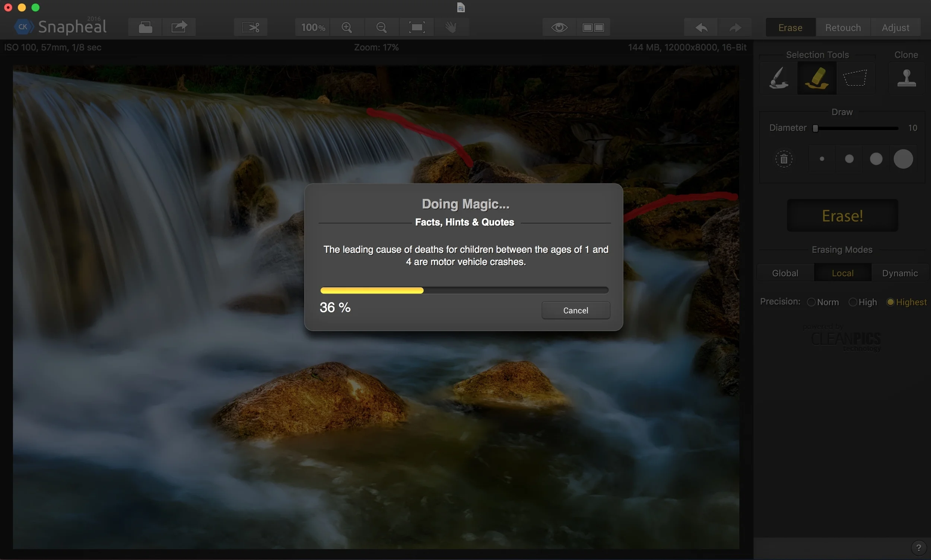Choose the clone stamp tool
The height and width of the screenshot is (560, 931).
click(906, 78)
